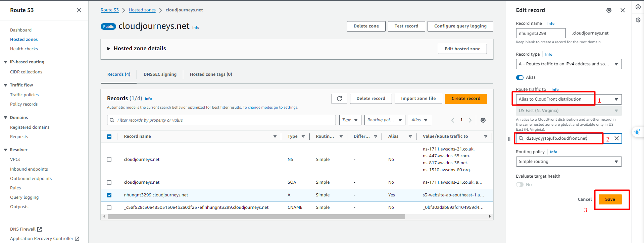Open Edit record panel preferences gear
Image resolution: width=644 pixels, height=243 pixels.
coord(609,10)
